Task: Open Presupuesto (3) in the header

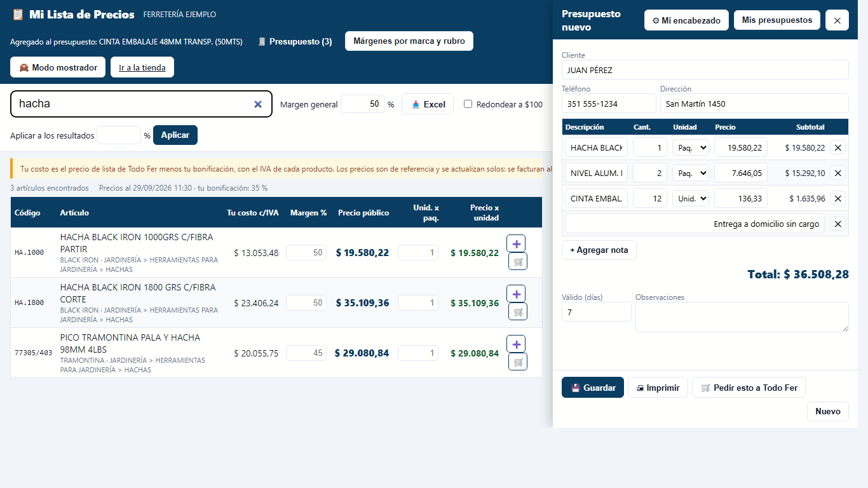Action: (295, 41)
